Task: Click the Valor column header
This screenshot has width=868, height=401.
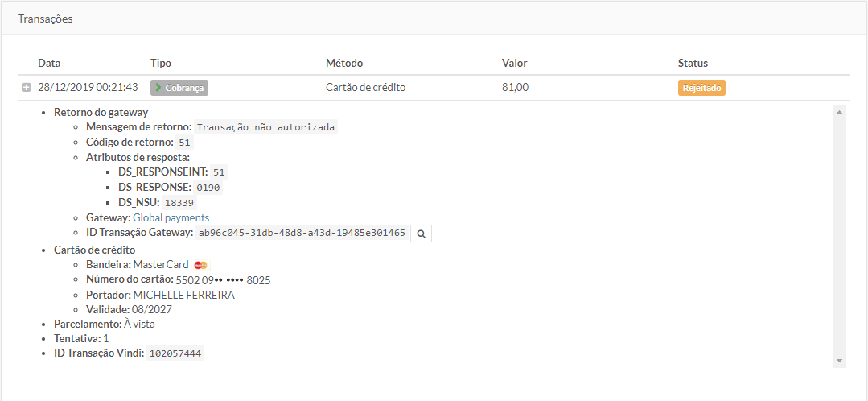Action: [515, 63]
